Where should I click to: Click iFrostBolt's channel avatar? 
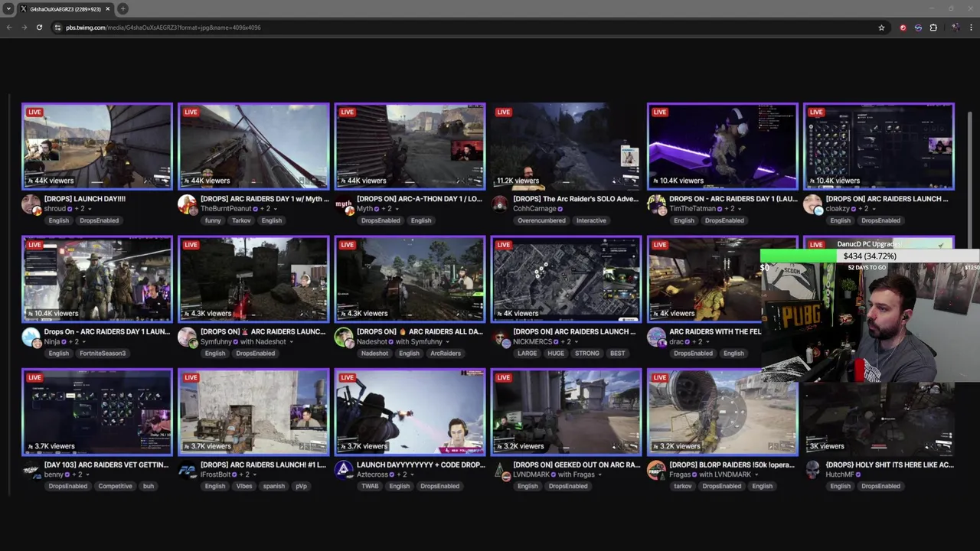tap(187, 470)
